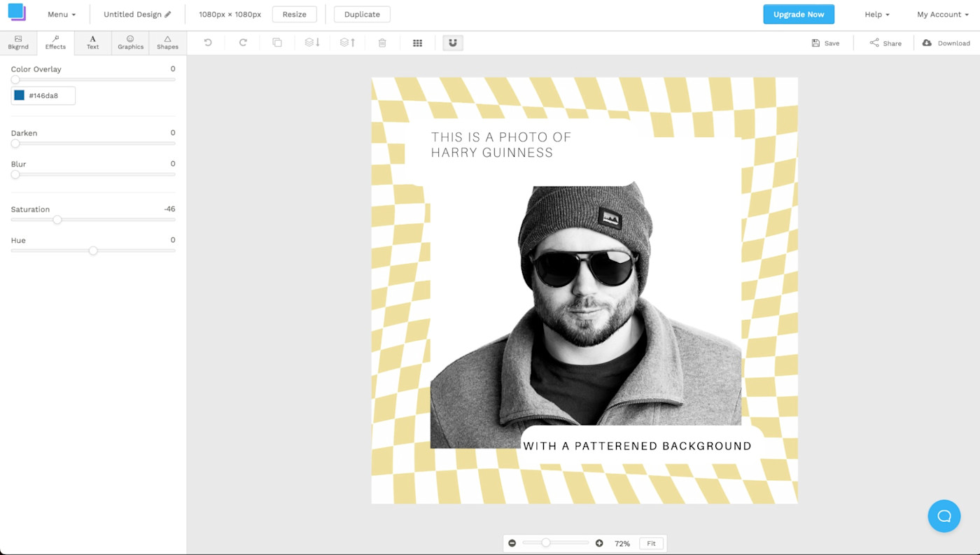Switch to the Shapes tab
980x555 pixels.
pyautogui.click(x=167, y=43)
